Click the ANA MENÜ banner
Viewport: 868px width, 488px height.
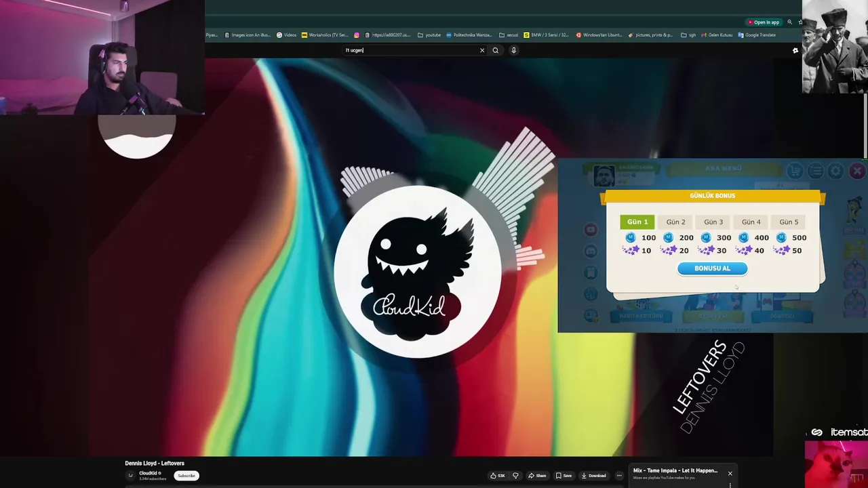tap(724, 168)
